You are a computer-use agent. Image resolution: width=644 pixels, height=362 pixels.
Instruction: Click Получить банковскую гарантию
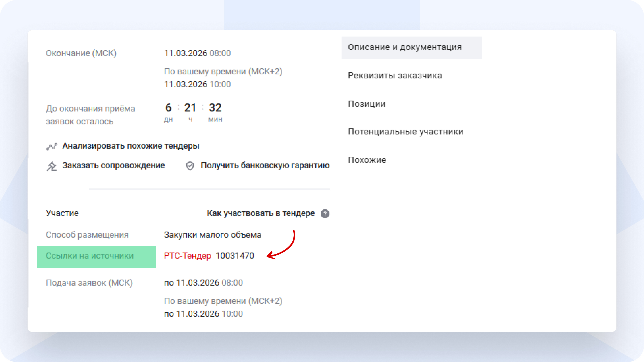[265, 165]
